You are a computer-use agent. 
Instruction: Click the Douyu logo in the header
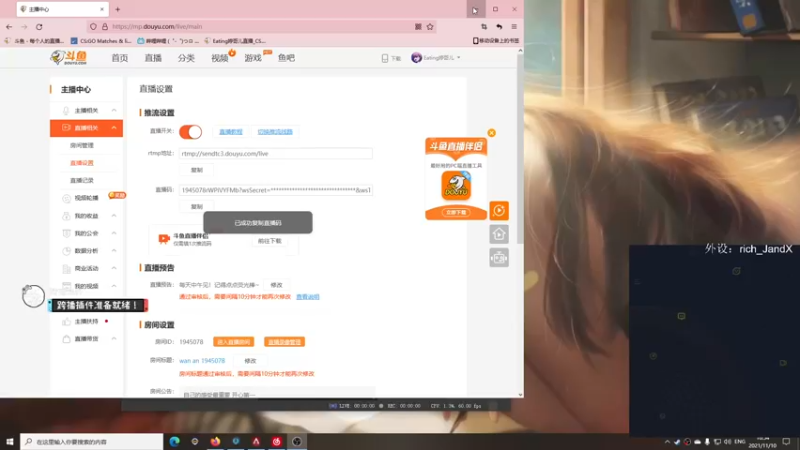(x=69, y=58)
